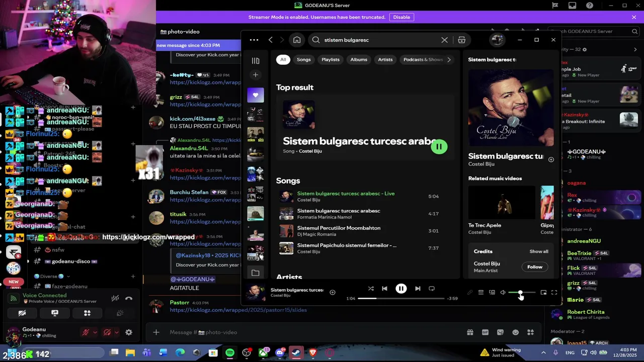The image size is (644, 362).
Task: Open Liked Songs in Spotify sidebar
Action: coord(256,95)
